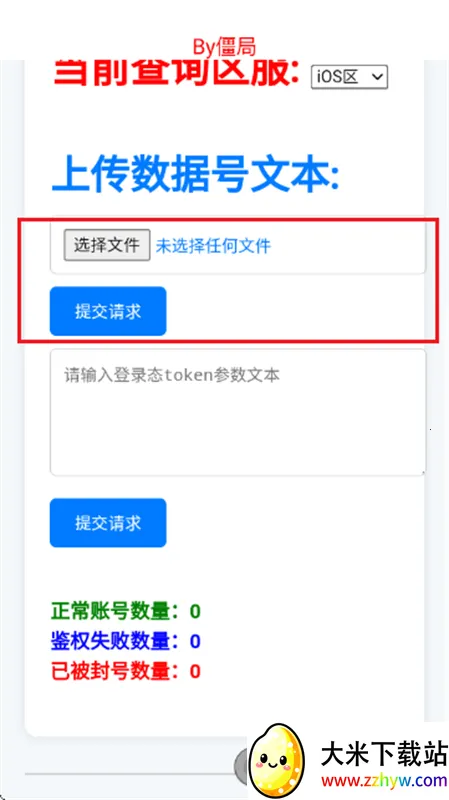The width and height of the screenshot is (449, 800).
Task: Click the token textarea resize handle corner
Action: pos(422,472)
